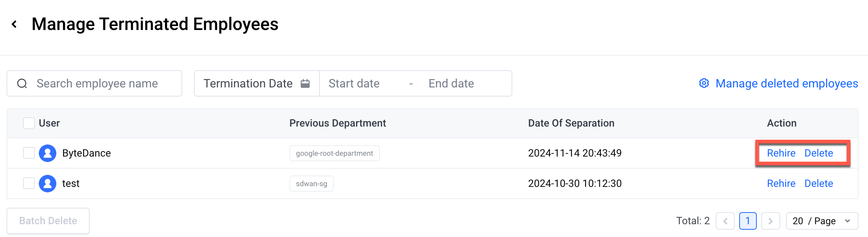Click the google-root-department tag
The image size is (868, 237).
pos(334,153)
